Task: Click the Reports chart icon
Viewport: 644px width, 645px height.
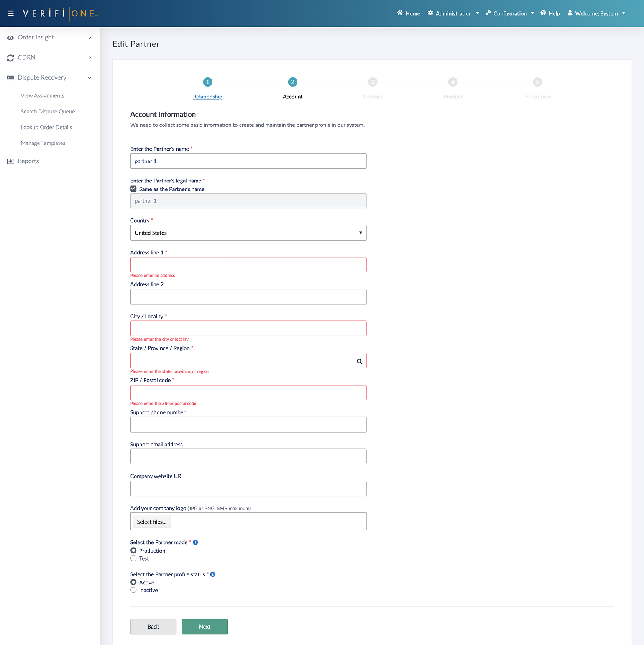Action: (10, 161)
